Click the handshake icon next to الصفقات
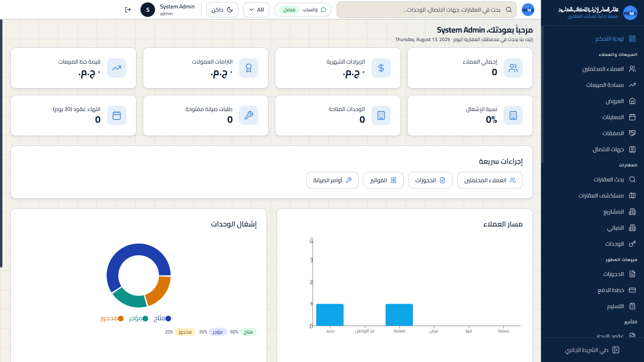 (632, 133)
